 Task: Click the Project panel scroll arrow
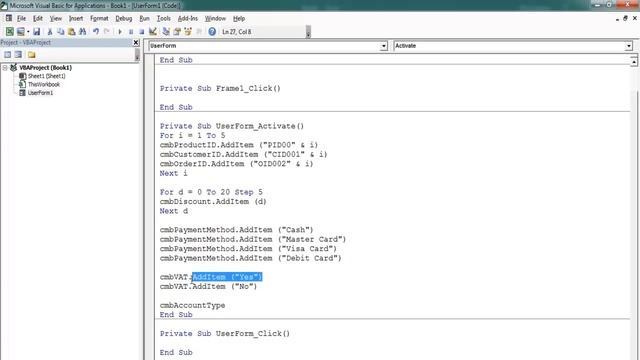click(x=137, y=55)
